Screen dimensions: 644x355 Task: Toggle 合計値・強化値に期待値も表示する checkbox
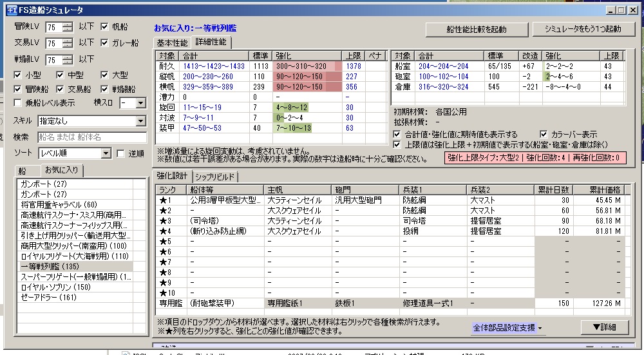coord(397,135)
